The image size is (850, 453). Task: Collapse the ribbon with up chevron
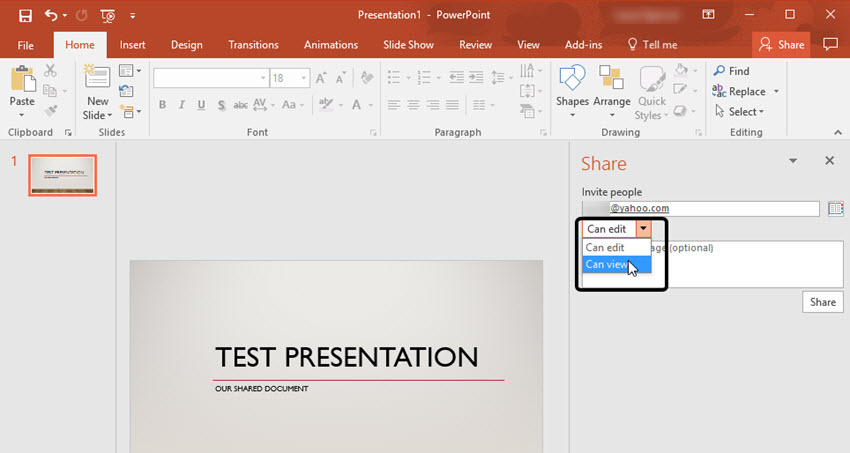pyautogui.click(x=838, y=132)
